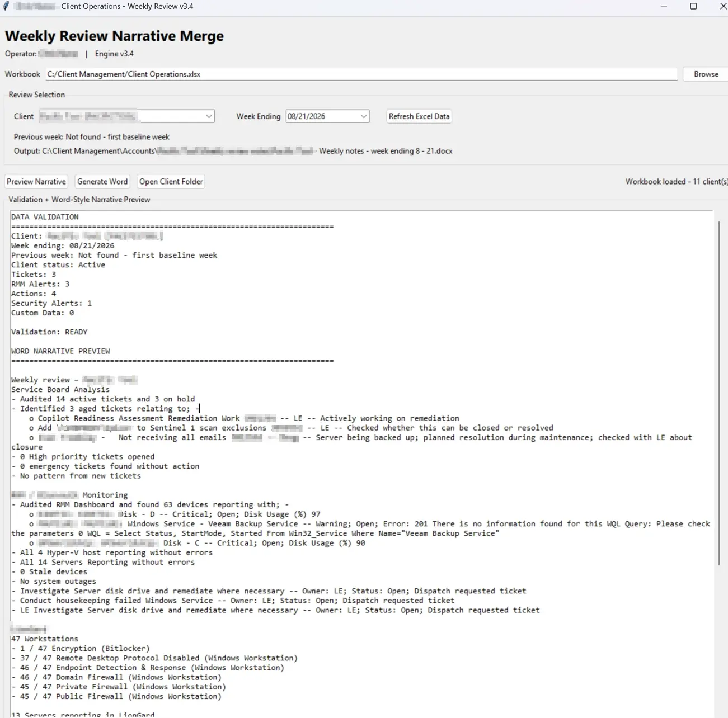728x718 pixels.
Task: Open the Week Ending date dropdown
Action: [364, 116]
